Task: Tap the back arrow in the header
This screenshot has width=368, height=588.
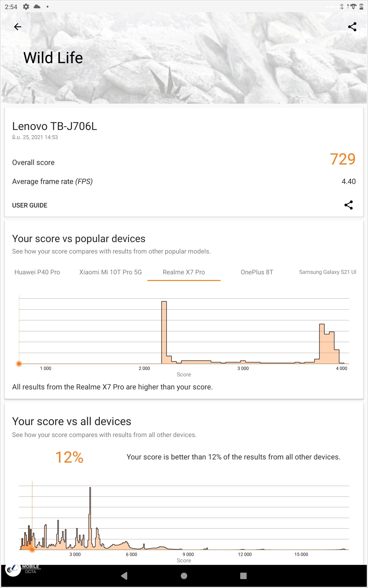Action: (x=17, y=27)
